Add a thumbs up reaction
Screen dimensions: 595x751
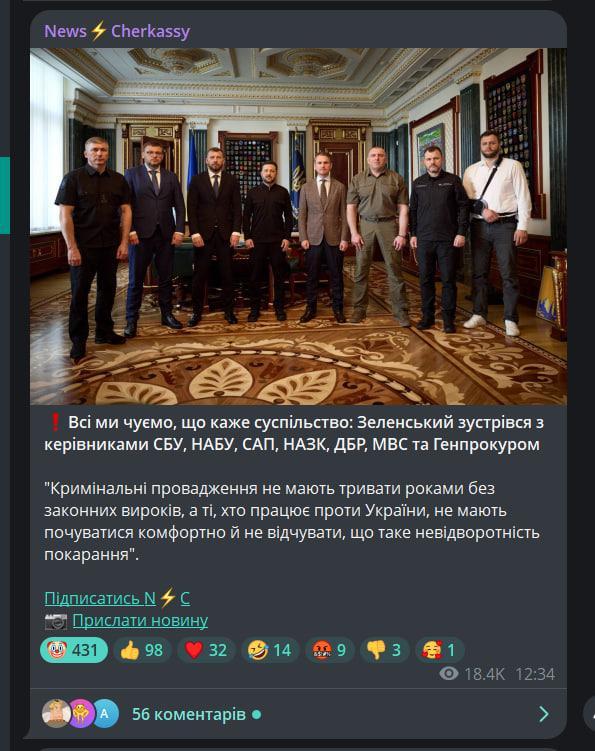coord(142,650)
